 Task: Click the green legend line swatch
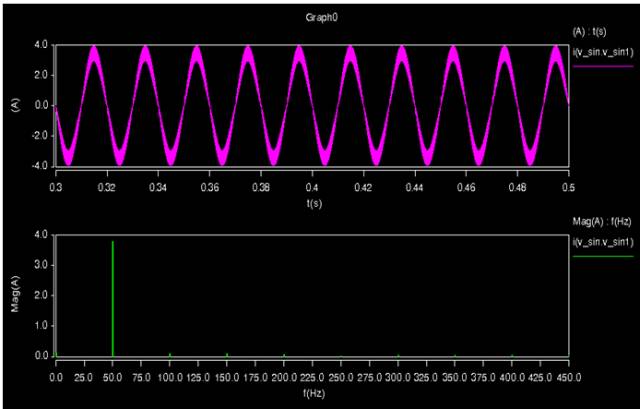601,257
